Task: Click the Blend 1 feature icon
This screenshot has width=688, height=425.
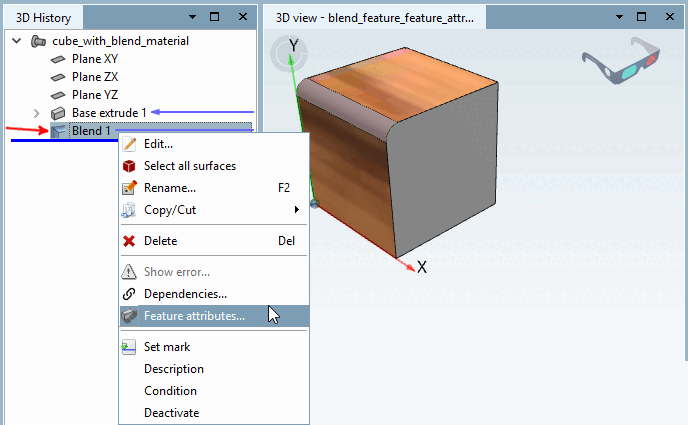Action: point(58,131)
